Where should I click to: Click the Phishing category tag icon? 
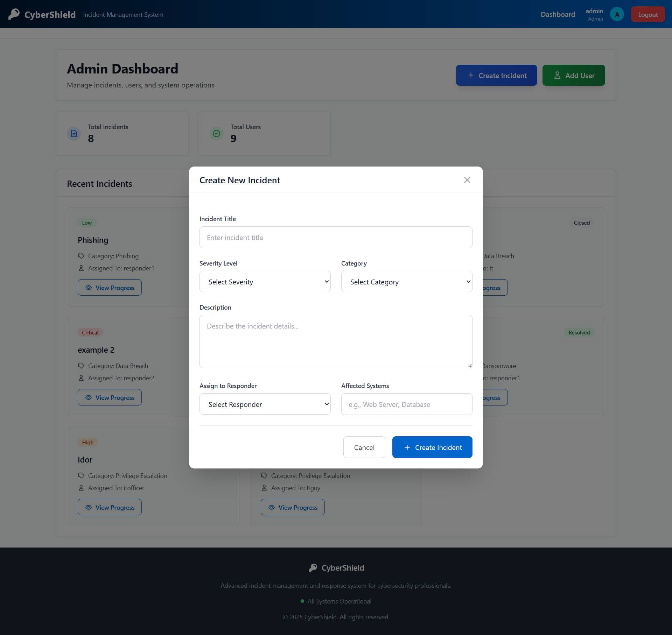(81, 256)
